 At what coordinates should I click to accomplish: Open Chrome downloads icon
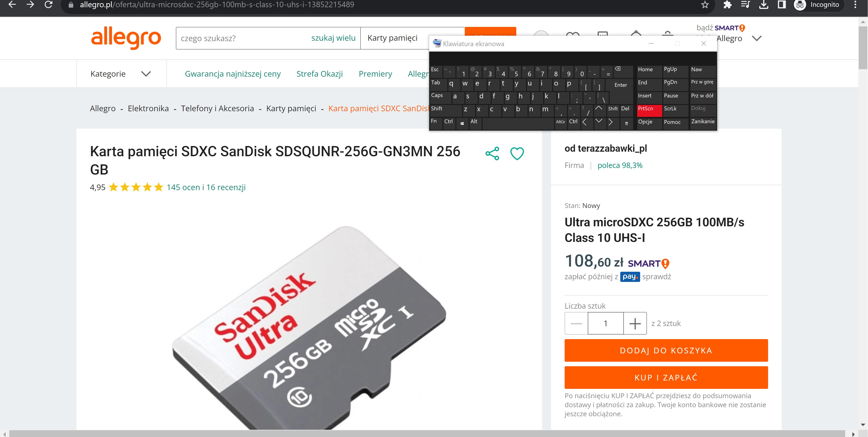[x=764, y=5]
